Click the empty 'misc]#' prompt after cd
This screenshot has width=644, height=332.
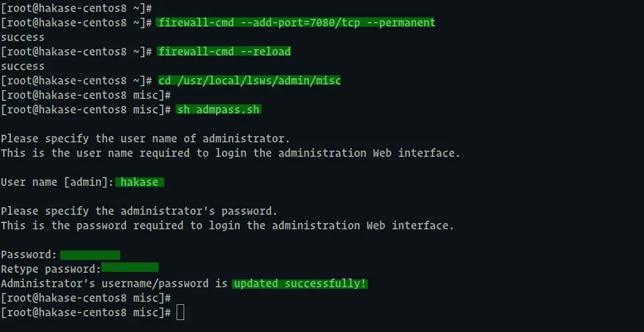(86, 95)
